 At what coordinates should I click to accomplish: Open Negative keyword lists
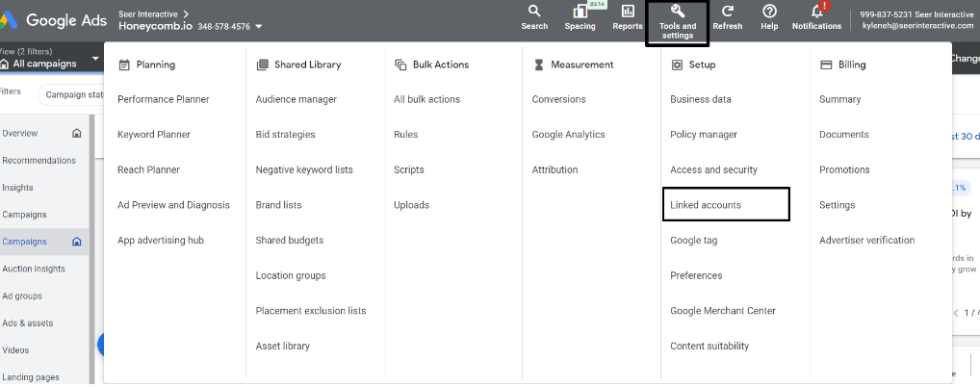tap(304, 170)
